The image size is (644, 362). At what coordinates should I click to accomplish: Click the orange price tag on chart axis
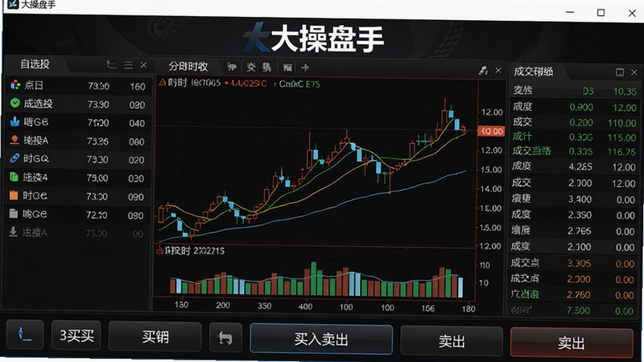[491, 131]
